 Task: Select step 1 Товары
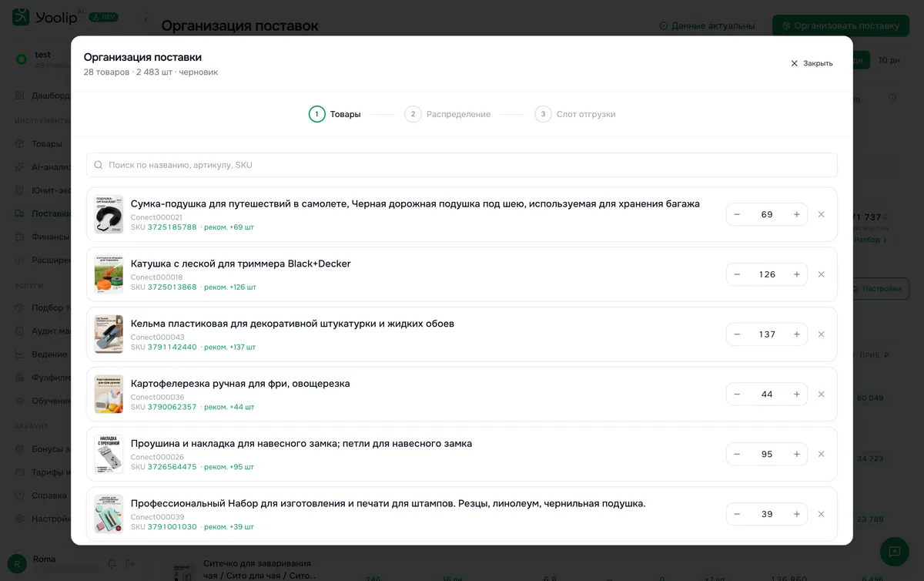coord(335,114)
